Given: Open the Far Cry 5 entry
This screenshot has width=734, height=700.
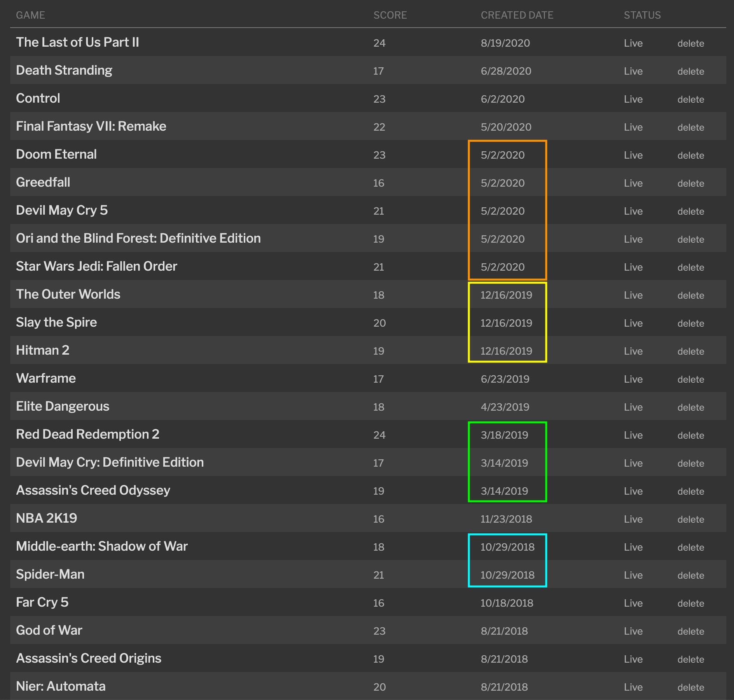Looking at the screenshot, I should point(42,602).
